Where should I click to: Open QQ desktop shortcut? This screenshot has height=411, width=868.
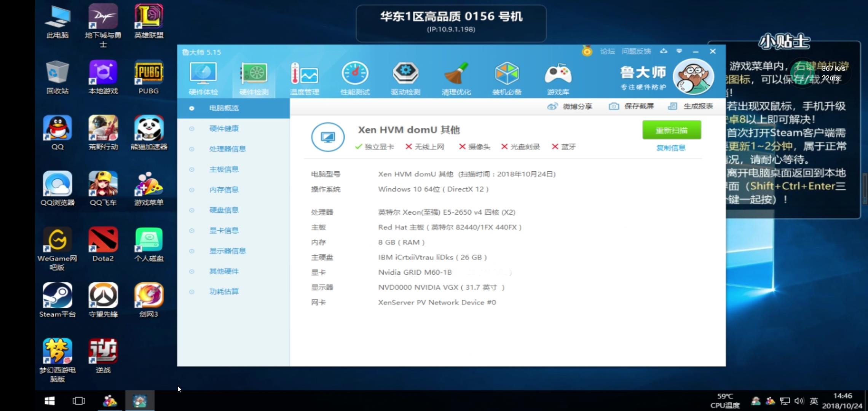point(57,133)
